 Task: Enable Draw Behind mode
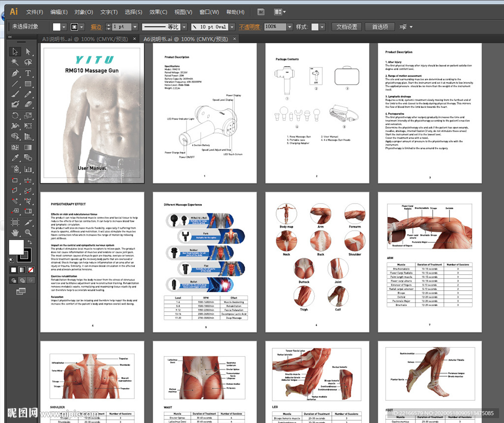pyautogui.click(x=22, y=280)
